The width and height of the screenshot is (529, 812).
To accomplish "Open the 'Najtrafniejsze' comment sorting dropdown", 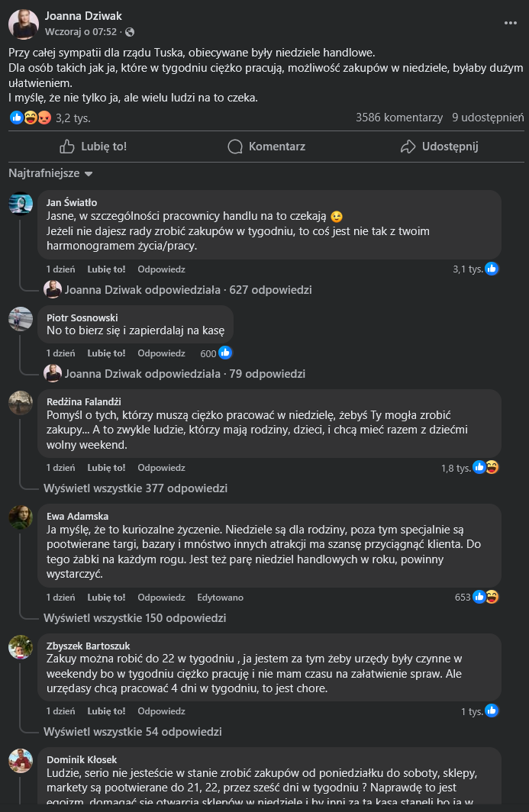I will (x=50, y=173).
